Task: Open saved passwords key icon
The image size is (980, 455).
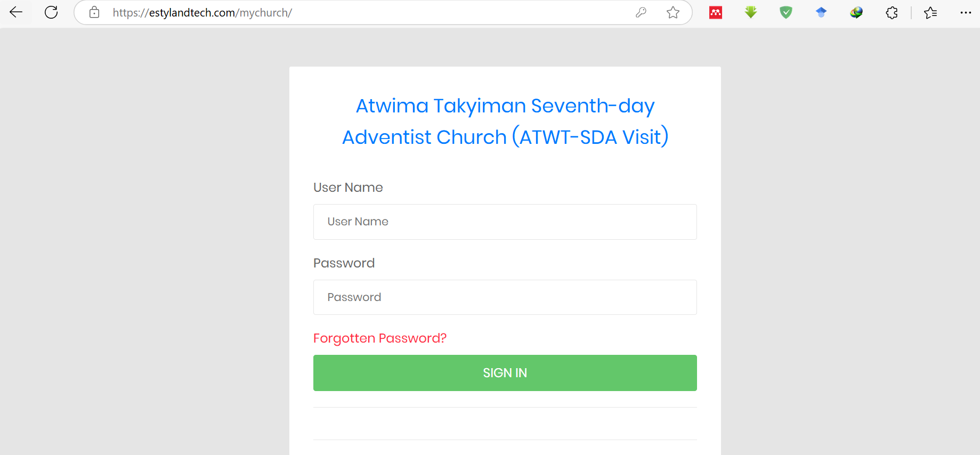Action: tap(641, 12)
